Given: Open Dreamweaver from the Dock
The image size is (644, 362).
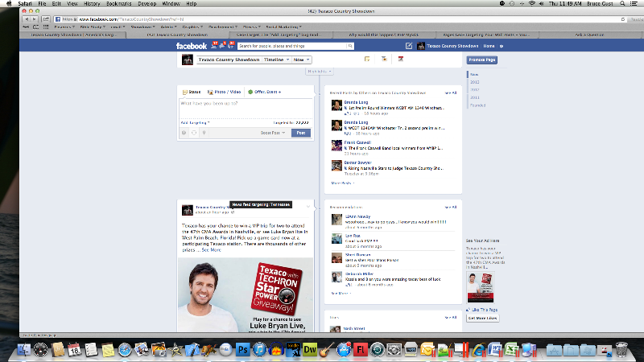Looking at the screenshot, I should (310, 350).
